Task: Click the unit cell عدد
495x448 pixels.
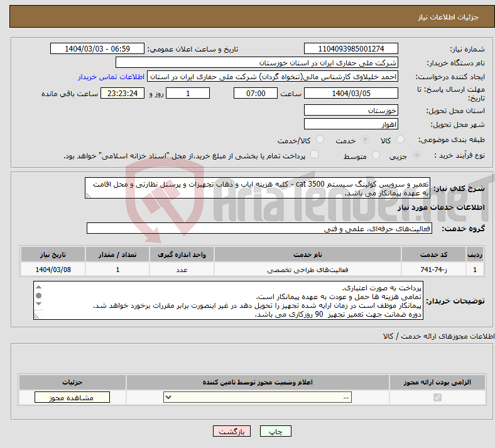Action: pyautogui.click(x=182, y=270)
